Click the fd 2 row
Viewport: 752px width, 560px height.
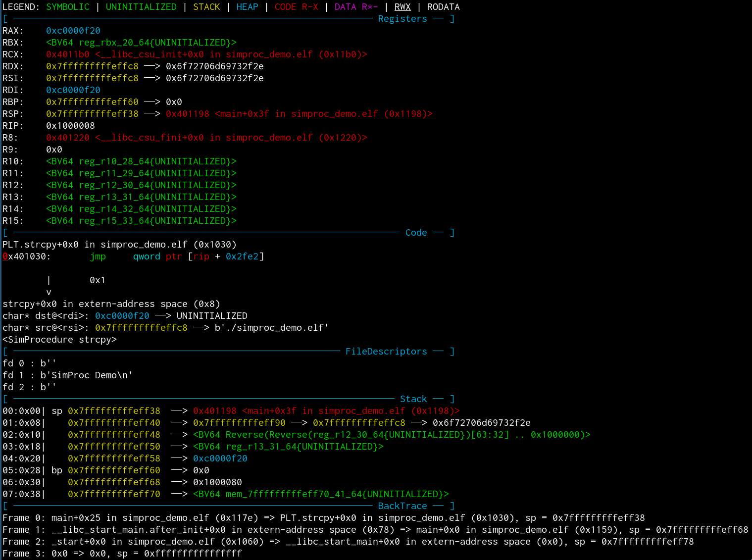(x=30, y=387)
